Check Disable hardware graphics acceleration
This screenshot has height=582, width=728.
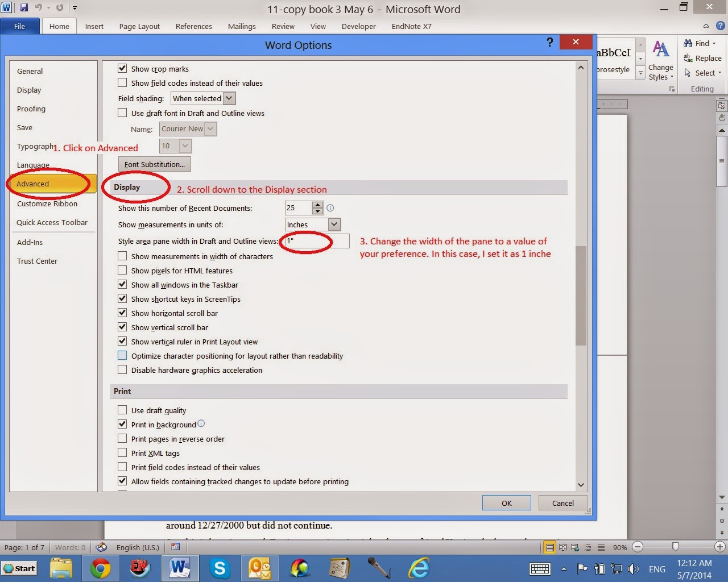122,369
